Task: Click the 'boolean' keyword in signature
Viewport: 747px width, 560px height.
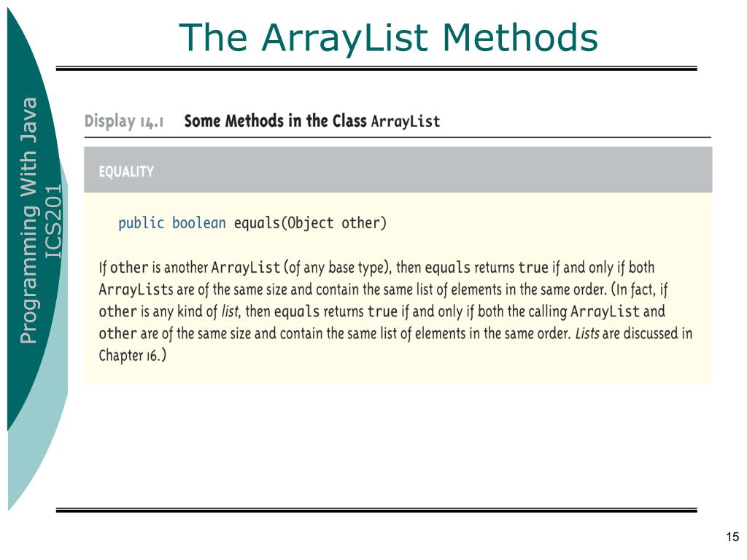Action: (198, 223)
